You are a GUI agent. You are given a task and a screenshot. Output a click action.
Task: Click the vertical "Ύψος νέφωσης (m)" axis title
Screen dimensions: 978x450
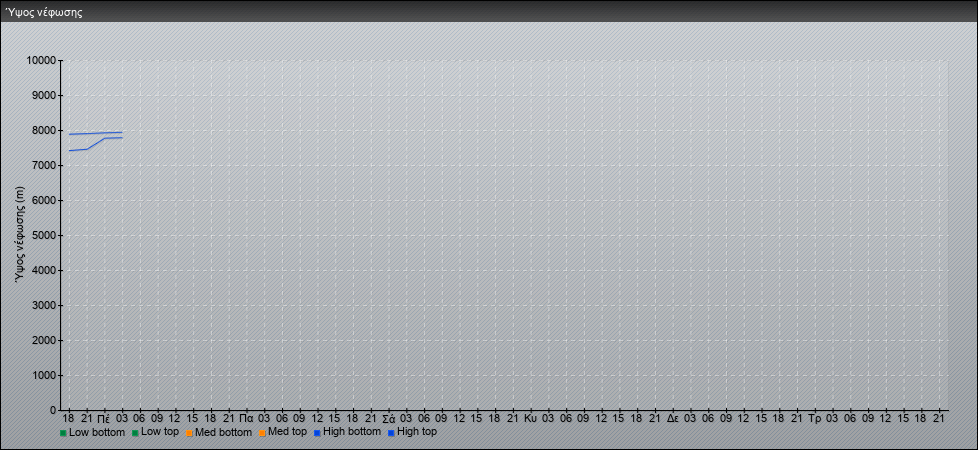(x=20, y=235)
